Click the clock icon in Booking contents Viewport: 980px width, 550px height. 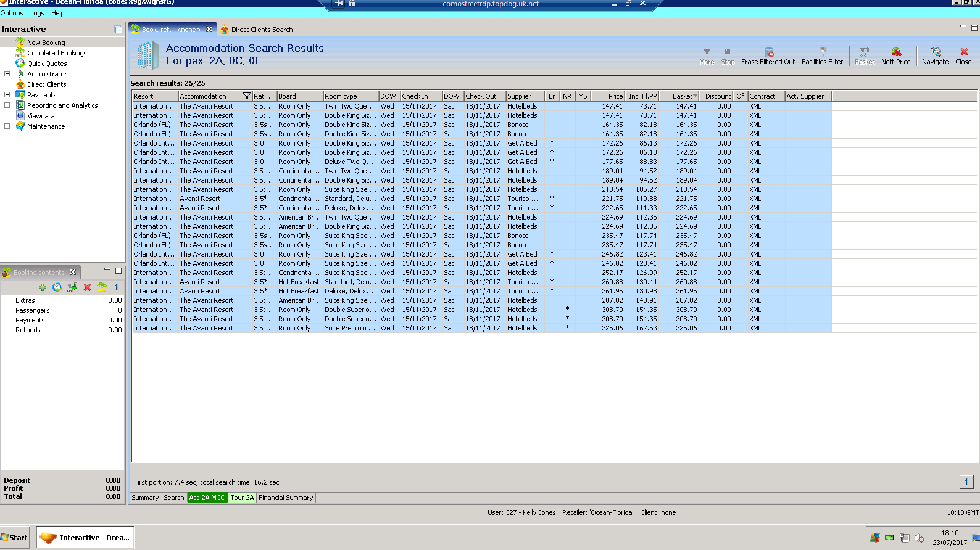click(x=57, y=287)
